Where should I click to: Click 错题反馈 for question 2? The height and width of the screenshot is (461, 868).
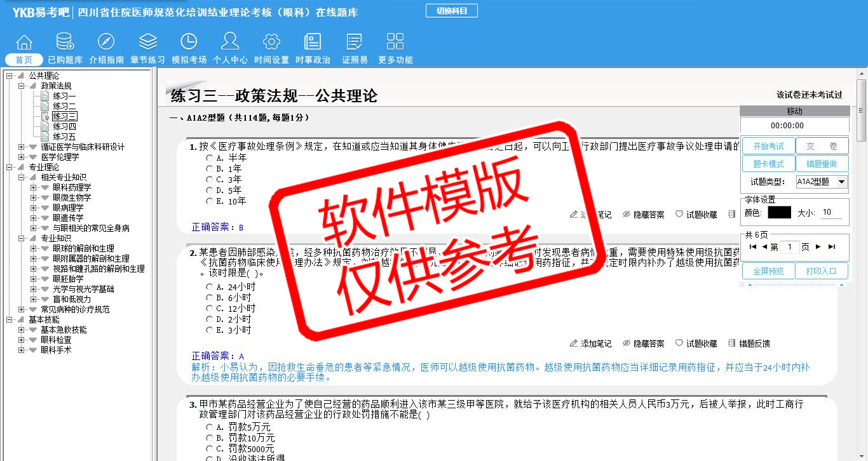749,344
